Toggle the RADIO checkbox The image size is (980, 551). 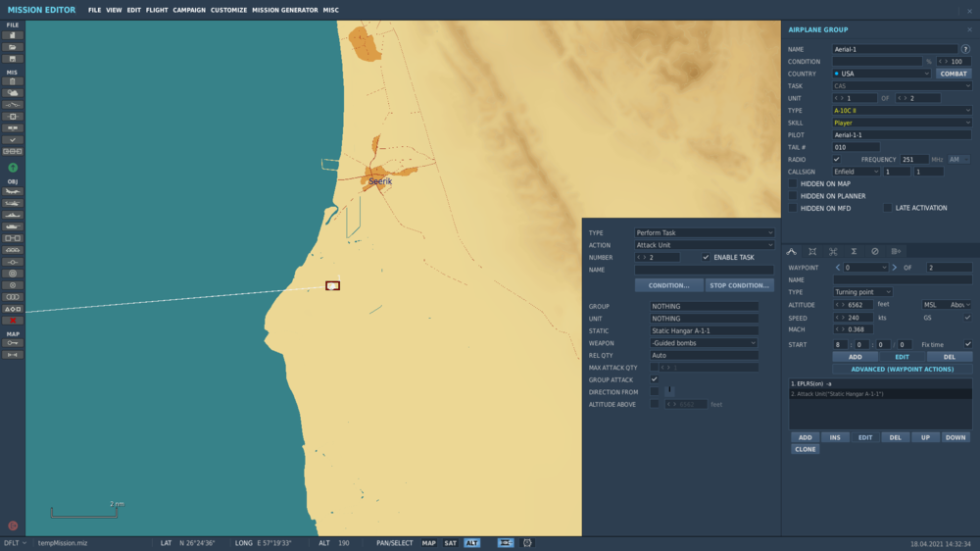836,160
